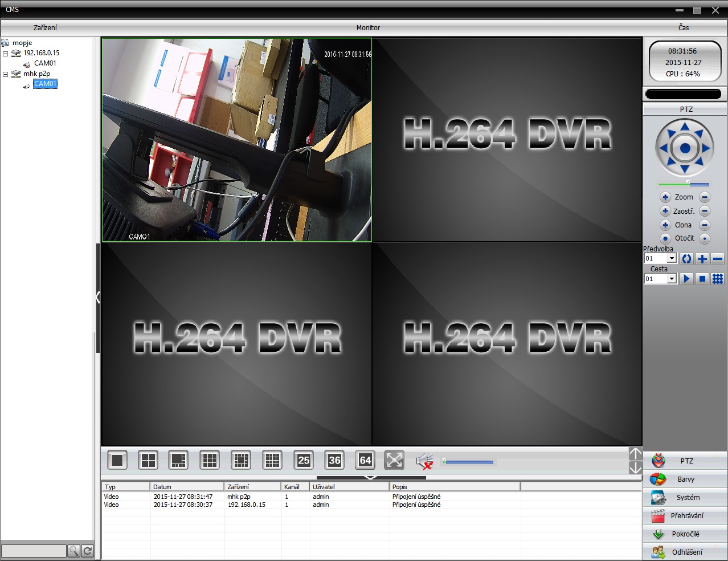Screen dimensions: 728x561
Task: Open the Pokročilé advanced menu
Action: (685, 534)
